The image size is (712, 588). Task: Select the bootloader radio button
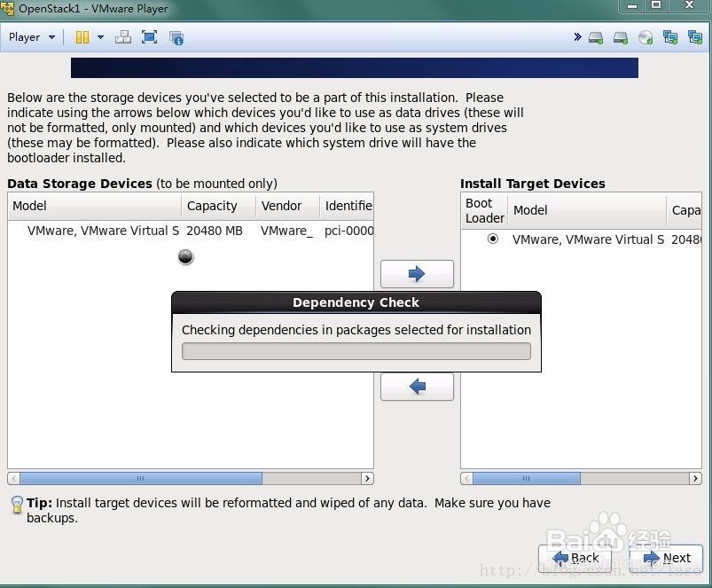coord(493,238)
